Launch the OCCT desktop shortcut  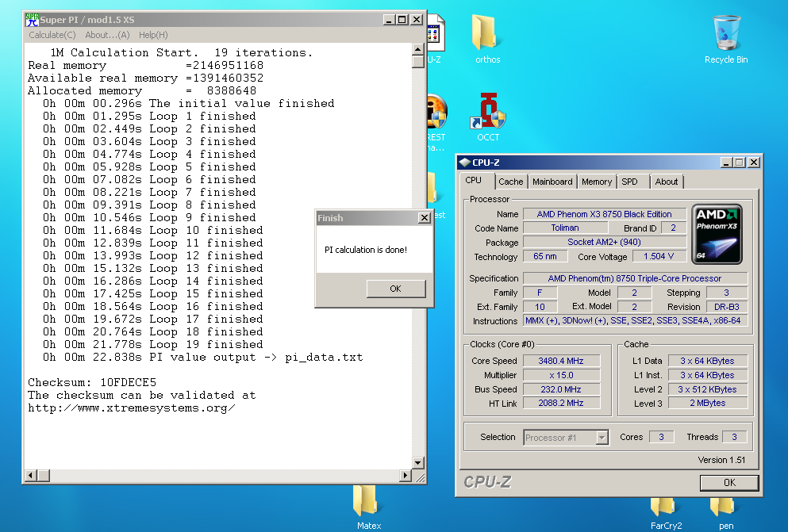click(488, 117)
